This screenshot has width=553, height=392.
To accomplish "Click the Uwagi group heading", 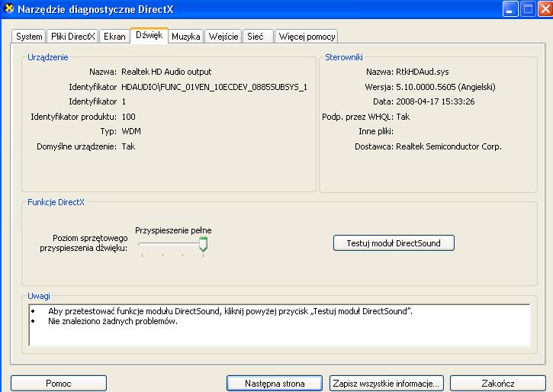I will click(39, 296).
